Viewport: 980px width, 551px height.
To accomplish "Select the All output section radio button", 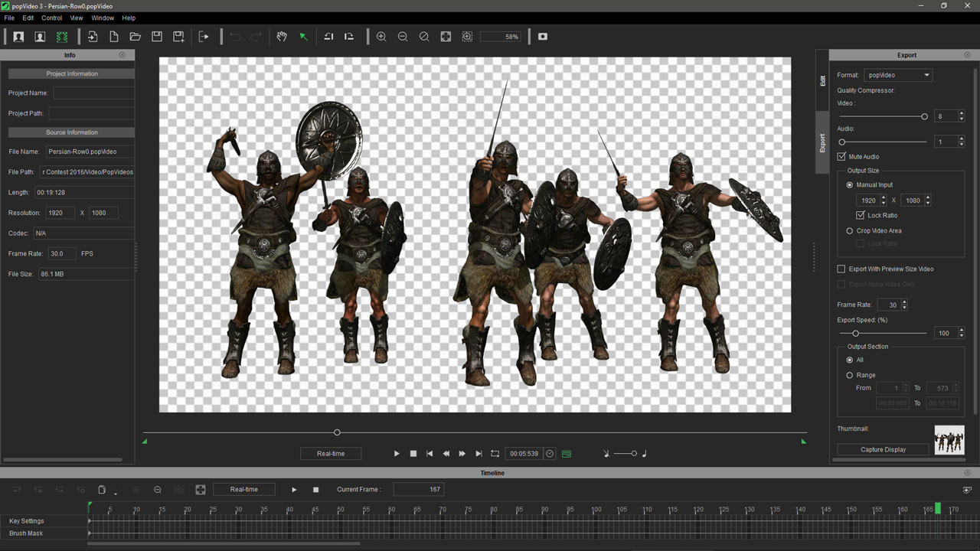I will click(x=850, y=360).
